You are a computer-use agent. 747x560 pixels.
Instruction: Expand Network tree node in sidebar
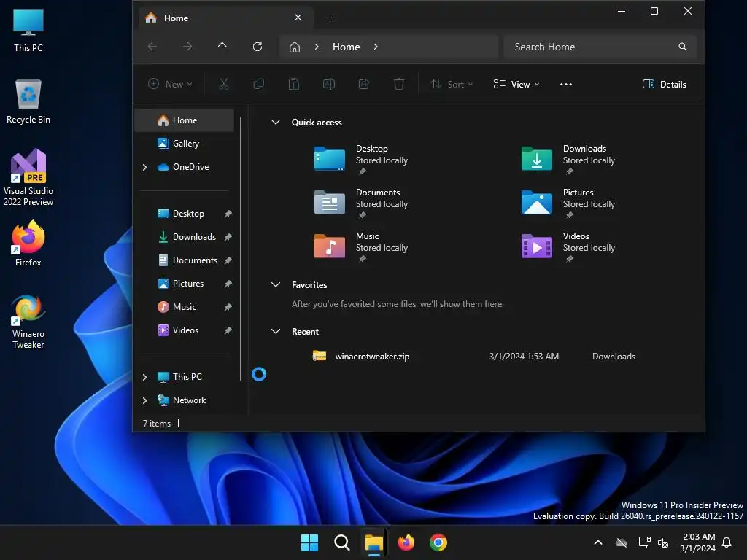145,400
